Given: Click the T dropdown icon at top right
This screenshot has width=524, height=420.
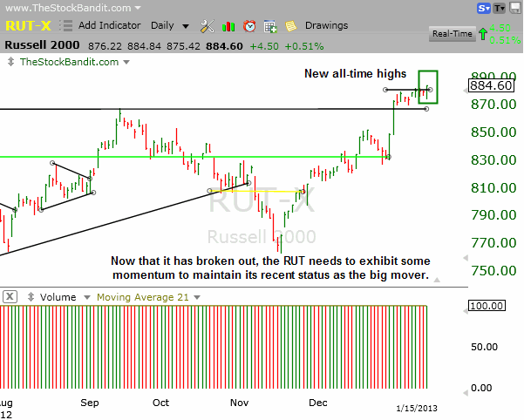Looking at the screenshot, I should click(x=500, y=9).
